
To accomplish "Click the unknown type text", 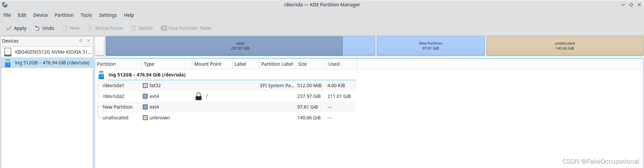I will tap(160, 118).
